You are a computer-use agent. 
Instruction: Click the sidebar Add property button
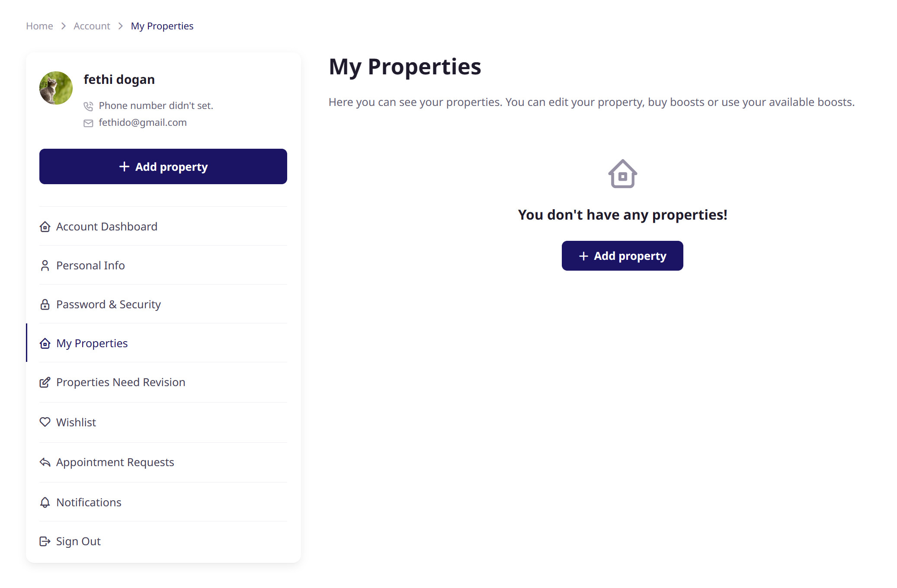pos(163,166)
